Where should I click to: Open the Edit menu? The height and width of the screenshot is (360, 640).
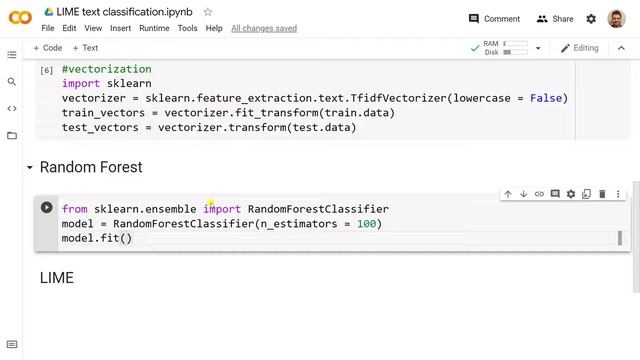[x=69, y=28]
